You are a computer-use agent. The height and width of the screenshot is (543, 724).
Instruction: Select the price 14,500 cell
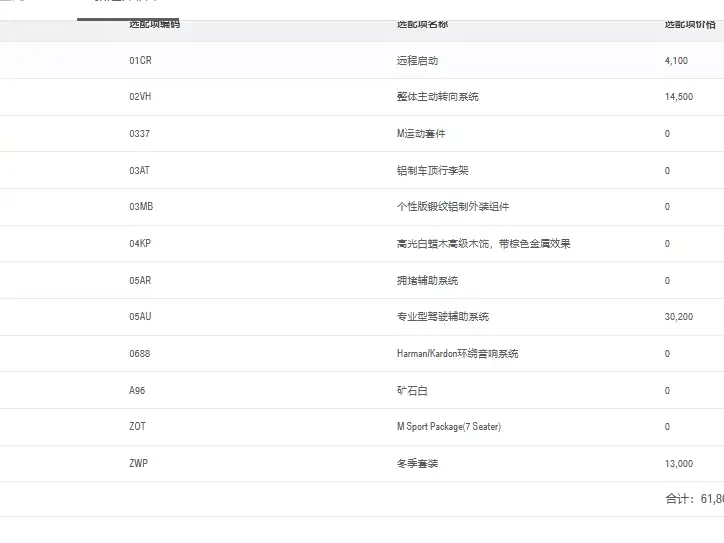coord(679,97)
